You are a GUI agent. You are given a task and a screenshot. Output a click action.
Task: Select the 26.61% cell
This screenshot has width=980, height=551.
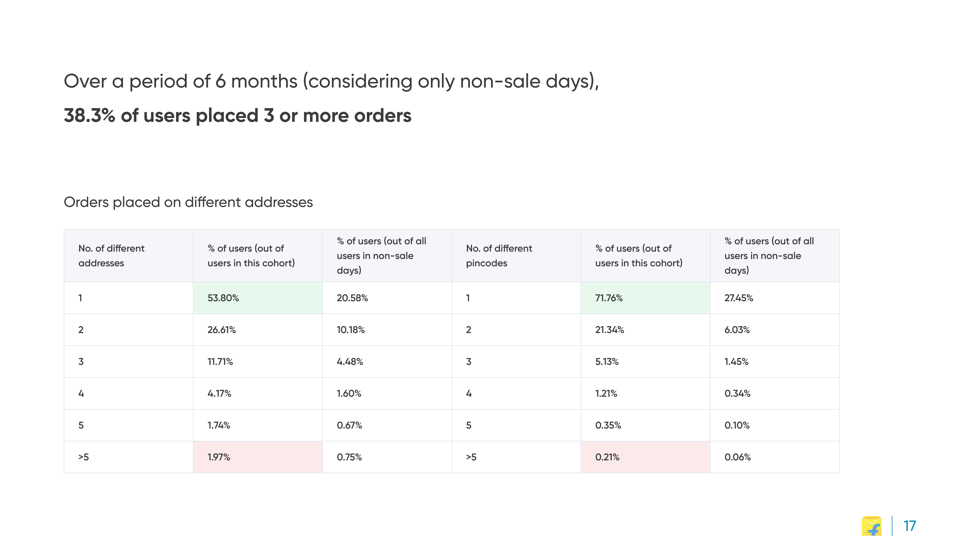tap(258, 330)
